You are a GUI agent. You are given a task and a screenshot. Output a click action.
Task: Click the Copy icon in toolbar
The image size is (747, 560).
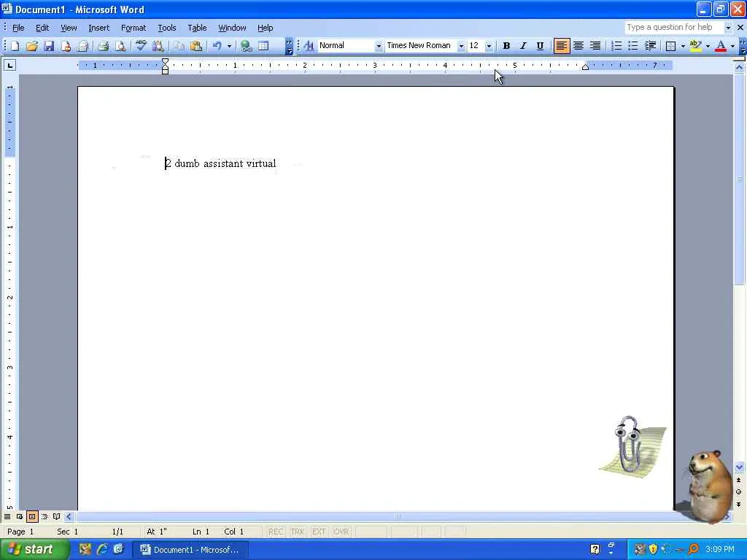click(x=179, y=46)
